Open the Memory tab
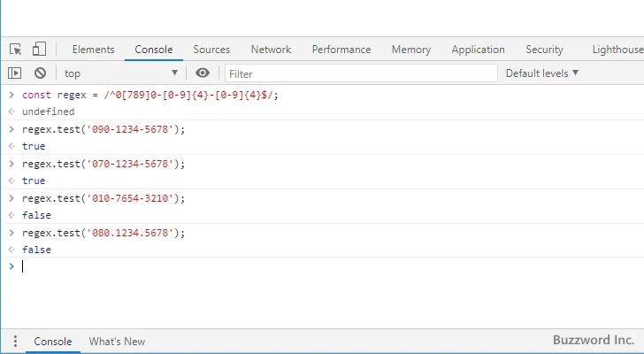 [411, 50]
